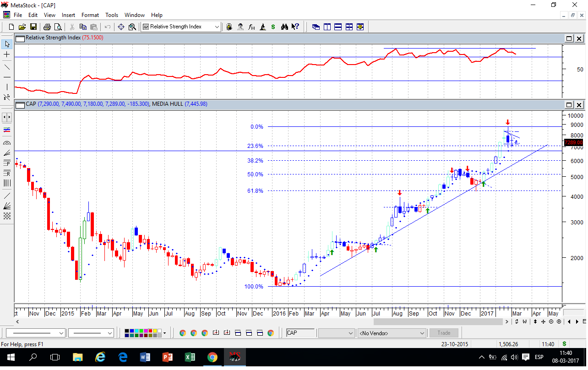Click the CAP symbol input field

pos(300,333)
